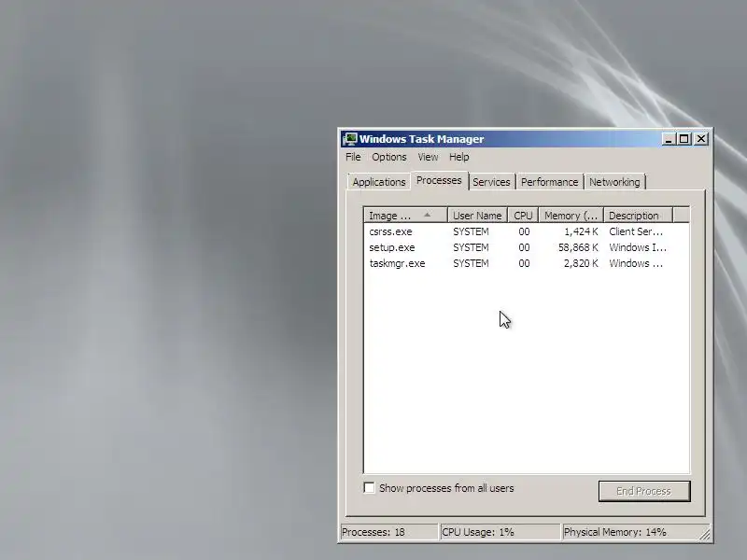
Task: Select the Processes tab
Action: point(439,180)
